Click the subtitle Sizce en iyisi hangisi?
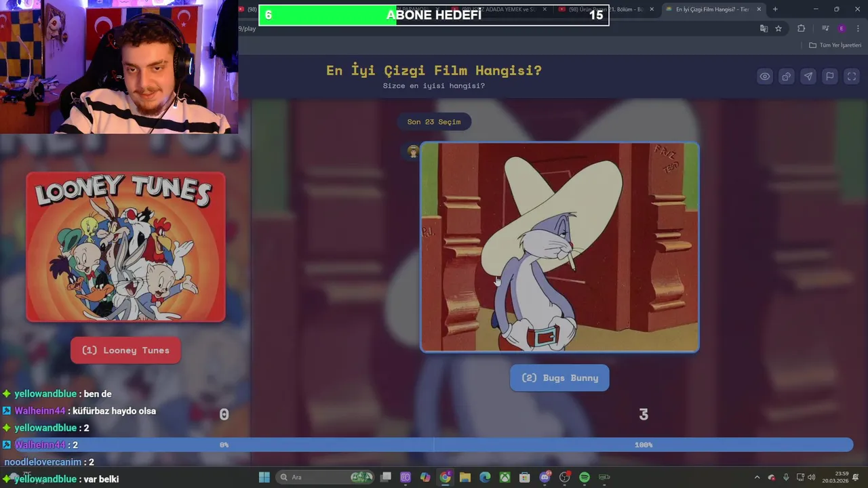This screenshot has height=488, width=868. [434, 86]
